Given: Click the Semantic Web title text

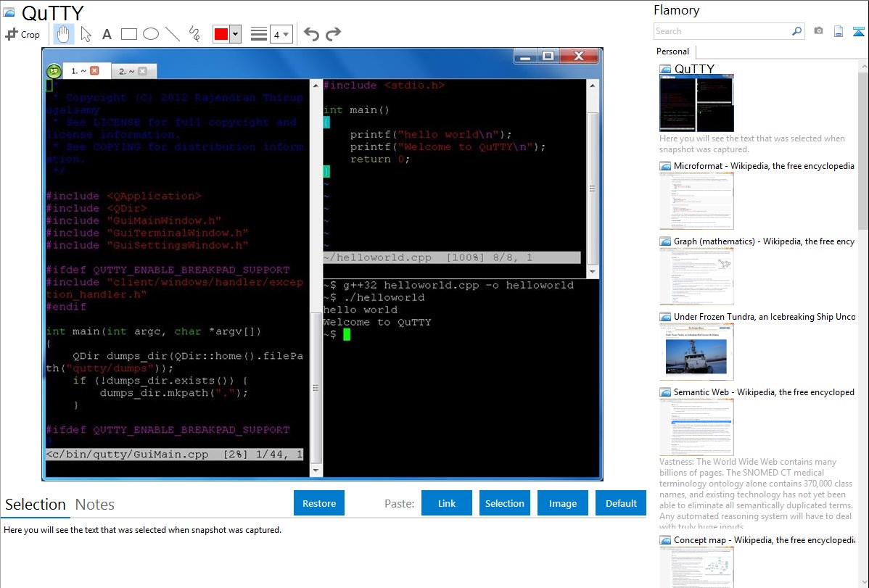Looking at the screenshot, I should pyautogui.click(x=764, y=392).
